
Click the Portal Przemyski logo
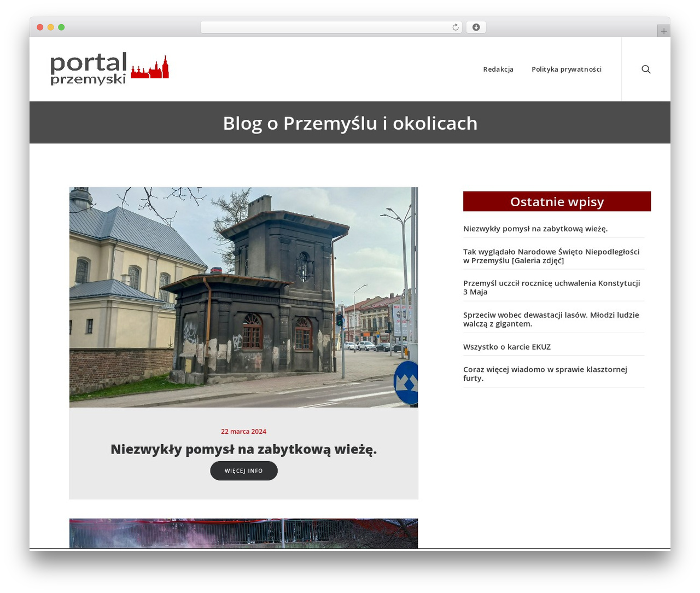tap(109, 69)
